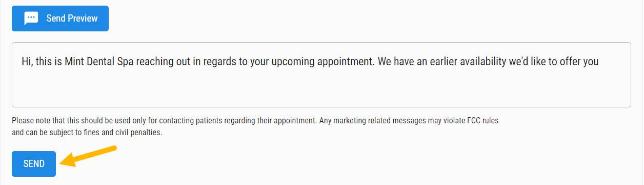Viewport: 644px width, 185px height.
Task: Click the three dots inside speech bubble icon
Action: coord(32,18)
